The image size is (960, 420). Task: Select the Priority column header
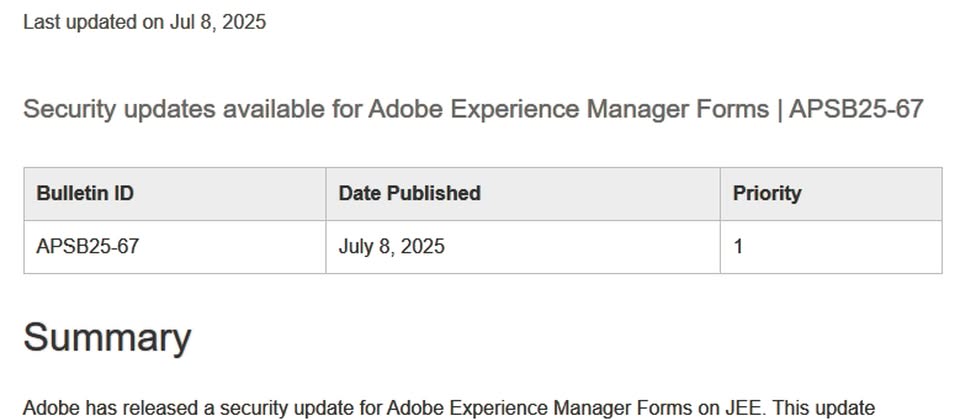pos(831,193)
